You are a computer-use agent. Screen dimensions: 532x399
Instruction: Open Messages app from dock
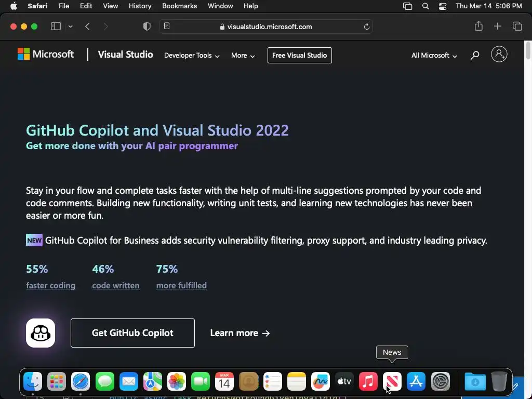click(104, 381)
